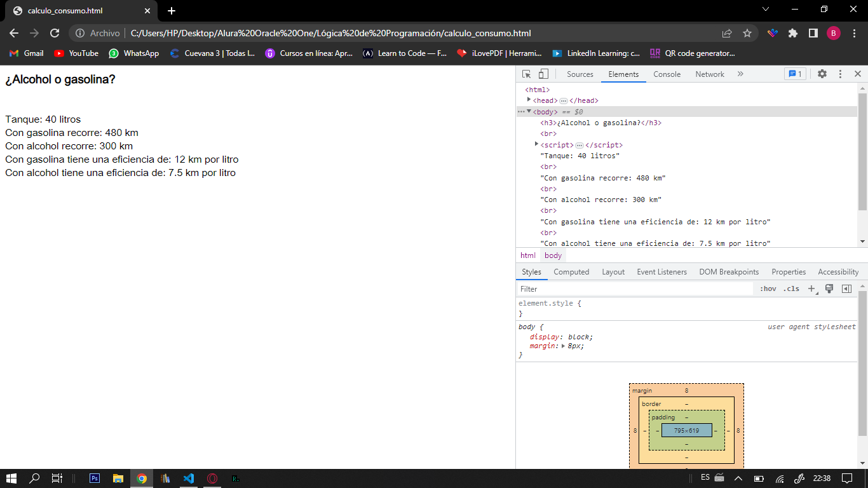This screenshot has width=868, height=488.
Task: Open the Layout tab
Action: (x=613, y=272)
